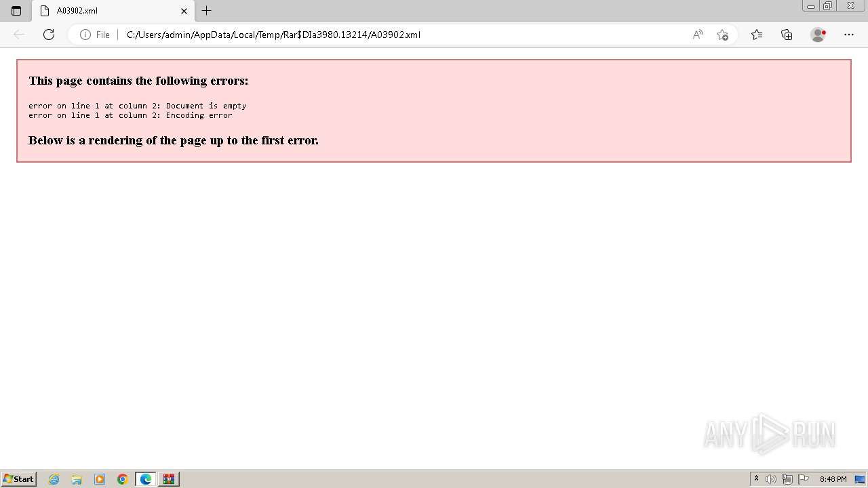The width and height of the screenshot is (868, 488).
Task: Click 'Below is a rendering of the page' text
Action: pyautogui.click(x=174, y=140)
